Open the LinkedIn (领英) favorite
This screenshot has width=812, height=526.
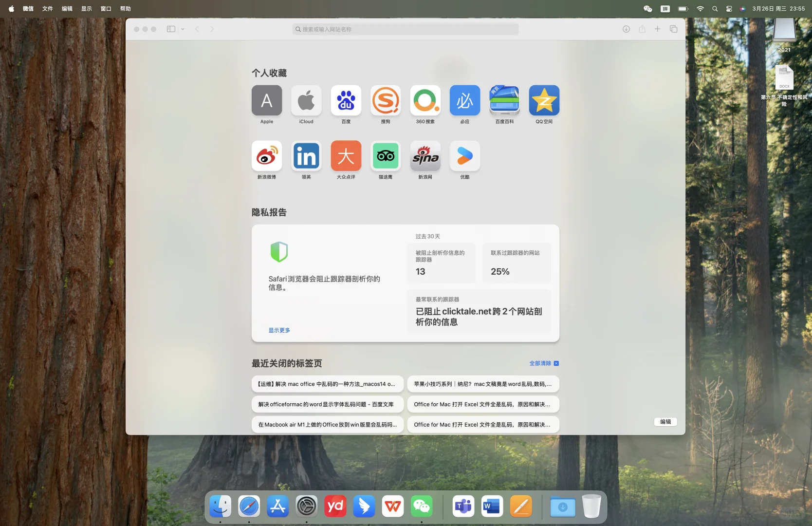pyautogui.click(x=306, y=156)
